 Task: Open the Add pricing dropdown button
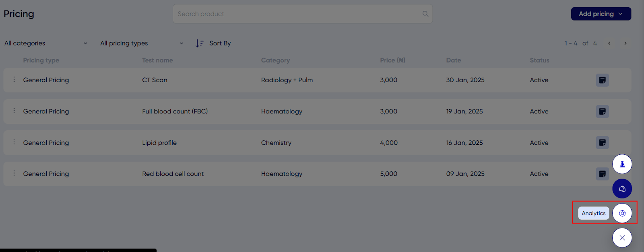pyautogui.click(x=601, y=14)
